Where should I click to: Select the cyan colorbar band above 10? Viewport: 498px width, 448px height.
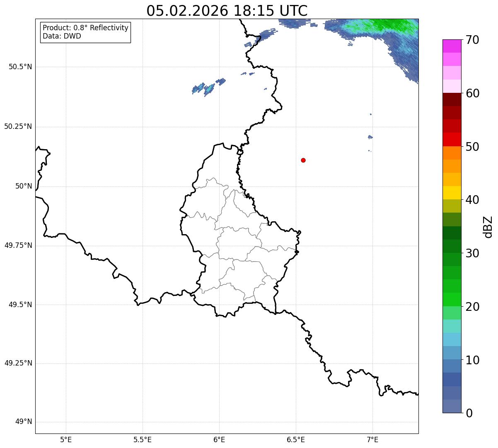coord(452,339)
